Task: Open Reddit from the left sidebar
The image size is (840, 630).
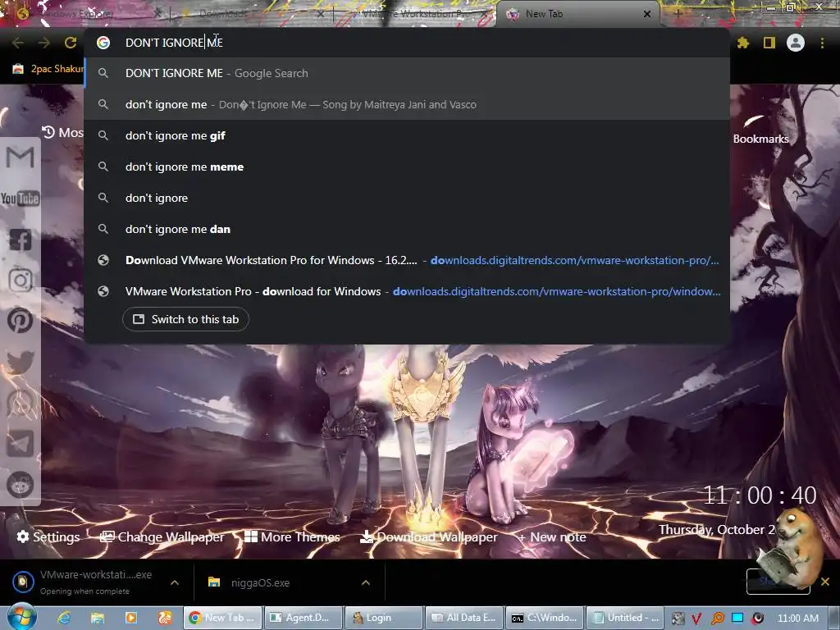Action: 21,485
